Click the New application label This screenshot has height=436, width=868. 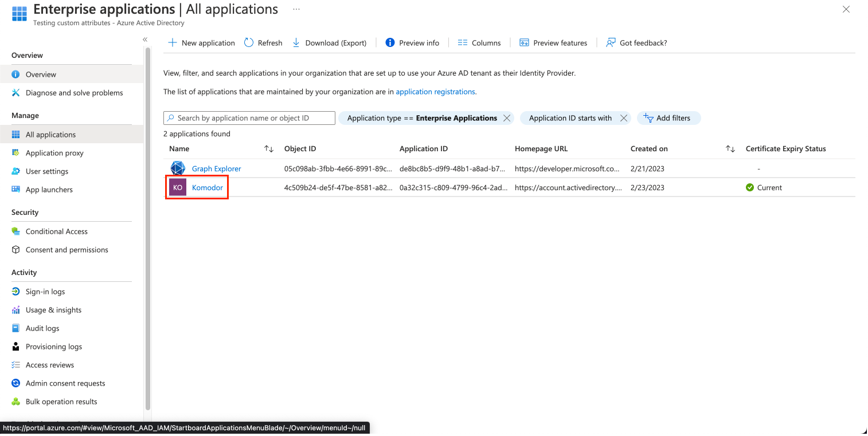click(208, 43)
